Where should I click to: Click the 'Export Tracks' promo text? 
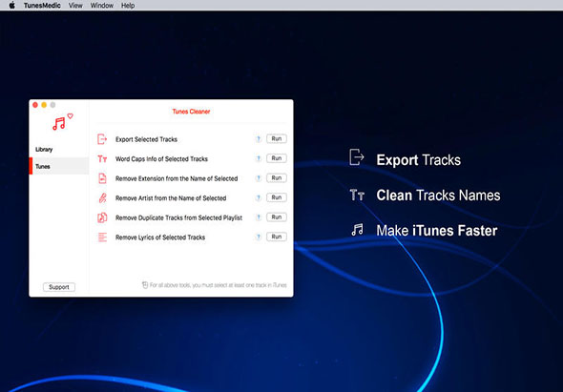click(x=418, y=160)
